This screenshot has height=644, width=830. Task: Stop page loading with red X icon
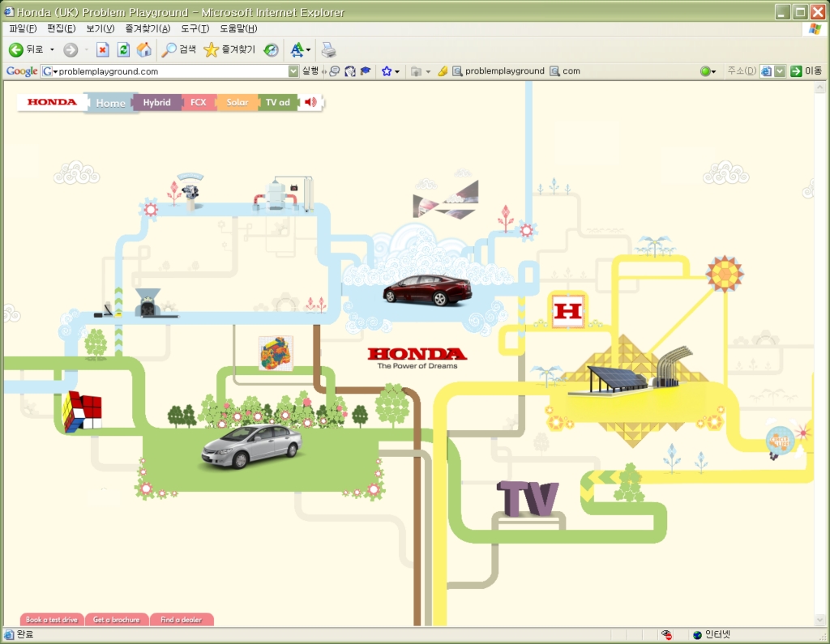coord(103,49)
